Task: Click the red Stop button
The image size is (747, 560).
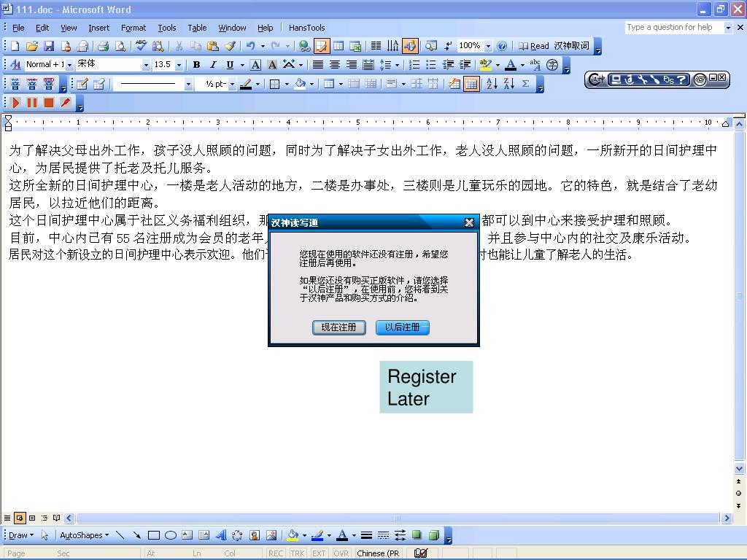Action: tap(49, 103)
